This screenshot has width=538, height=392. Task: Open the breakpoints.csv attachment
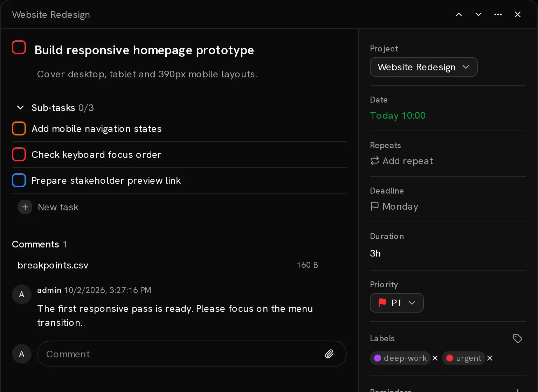point(53,265)
